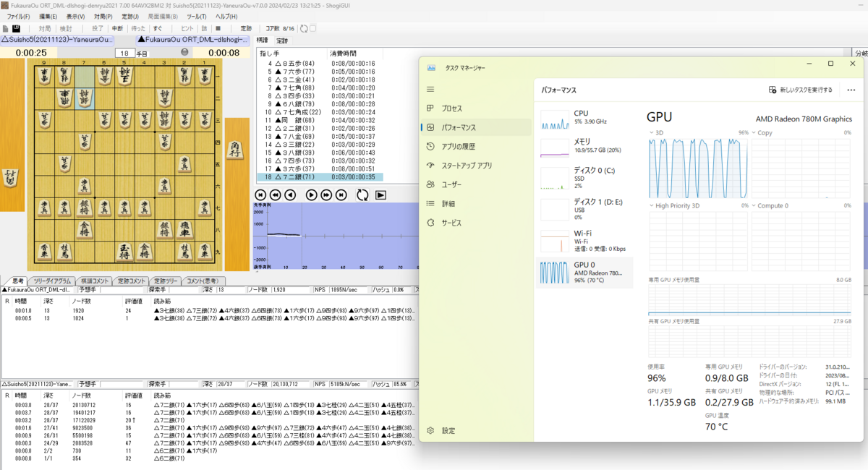Click the rewind (double left arrow) button
868x470 pixels.
276,195
